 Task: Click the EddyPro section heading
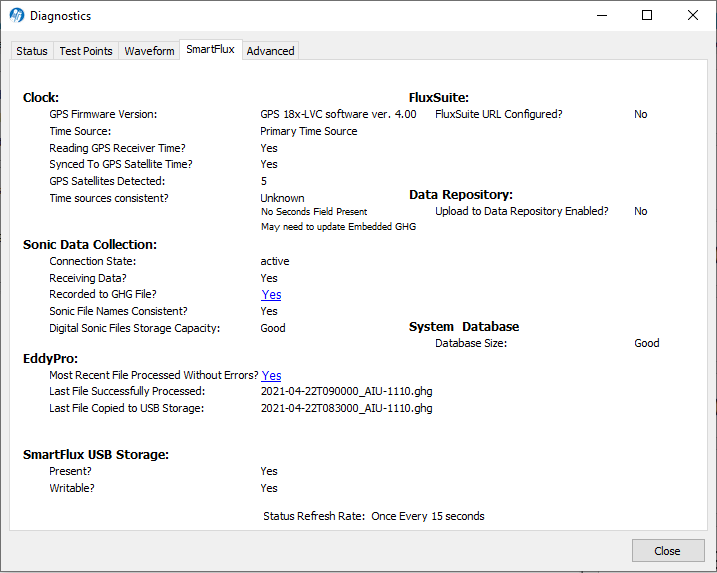50,359
